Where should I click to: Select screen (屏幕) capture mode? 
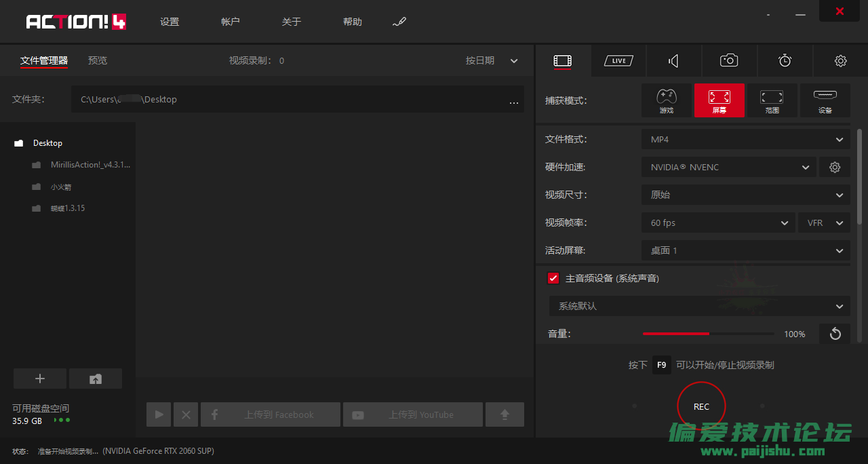tap(719, 100)
